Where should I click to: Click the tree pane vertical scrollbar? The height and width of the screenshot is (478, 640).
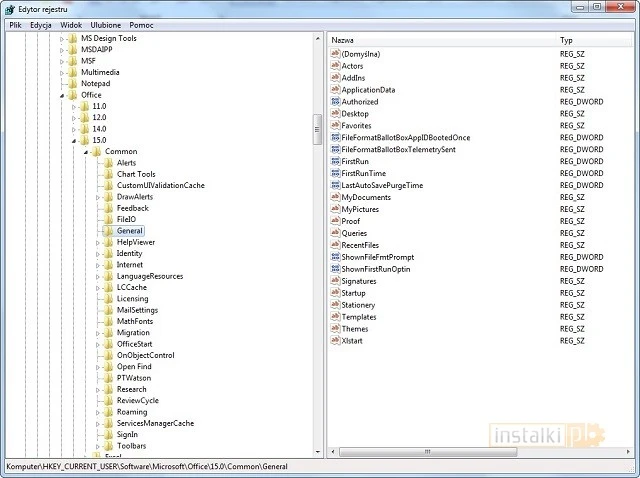pos(317,250)
